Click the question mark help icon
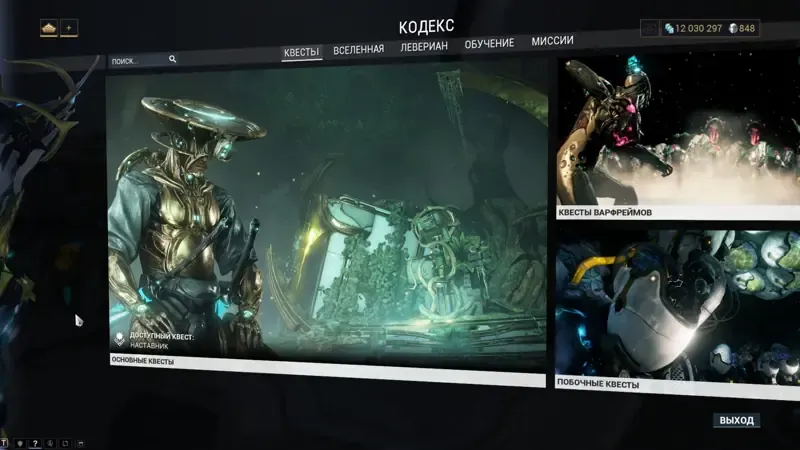The image size is (800, 450). click(x=35, y=443)
